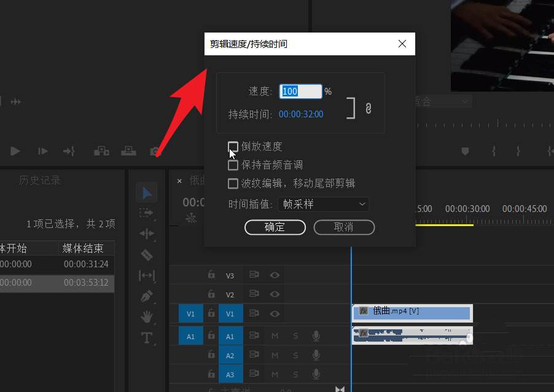This screenshot has height=392, width=554.
Task: Switch to the 历史记录 panel tab
Action: [39, 180]
